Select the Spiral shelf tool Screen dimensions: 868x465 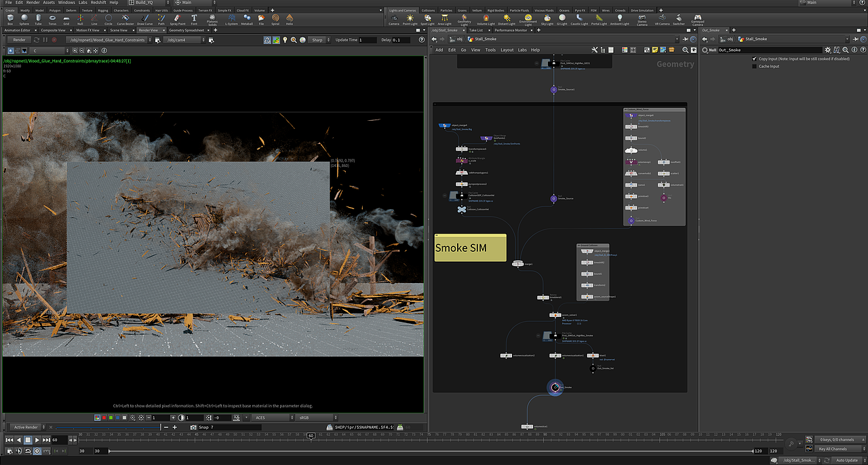(x=275, y=19)
